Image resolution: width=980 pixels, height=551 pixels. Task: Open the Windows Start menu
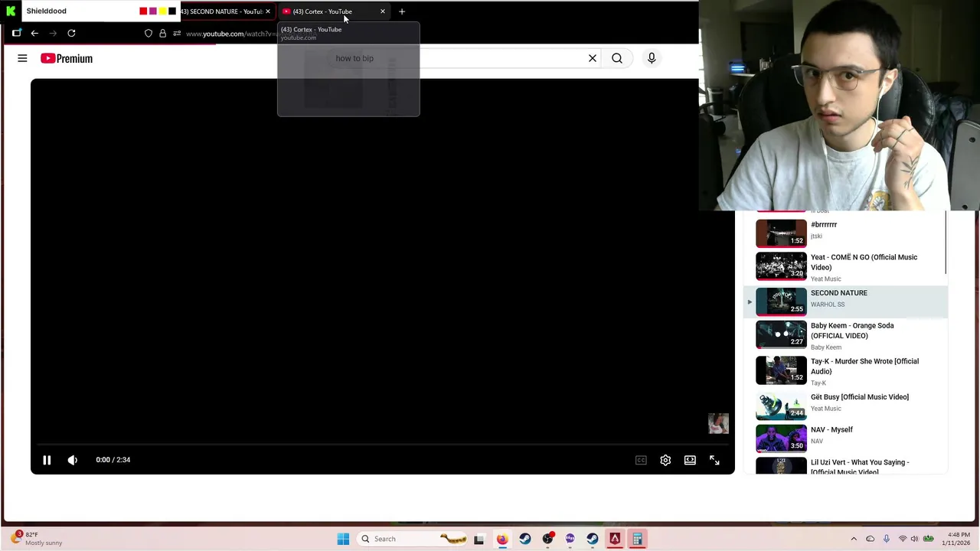[x=343, y=539]
